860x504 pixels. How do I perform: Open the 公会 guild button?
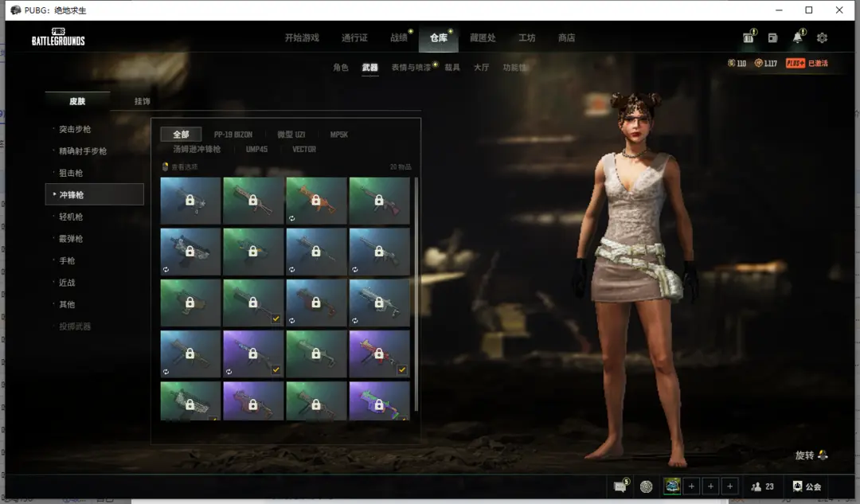click(x=807, y=486)
